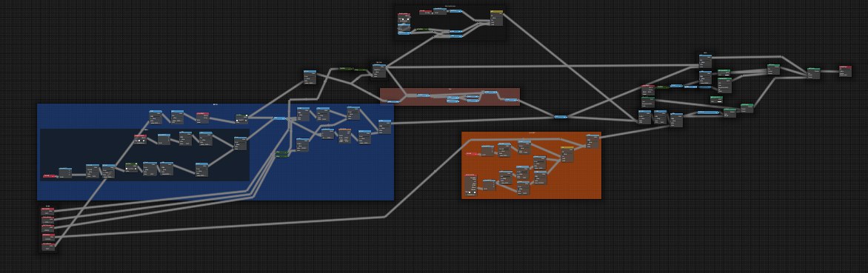Select the unconnected standalone green node
The width and height of the screenshot is (868, 273).
tap(716, 99)
